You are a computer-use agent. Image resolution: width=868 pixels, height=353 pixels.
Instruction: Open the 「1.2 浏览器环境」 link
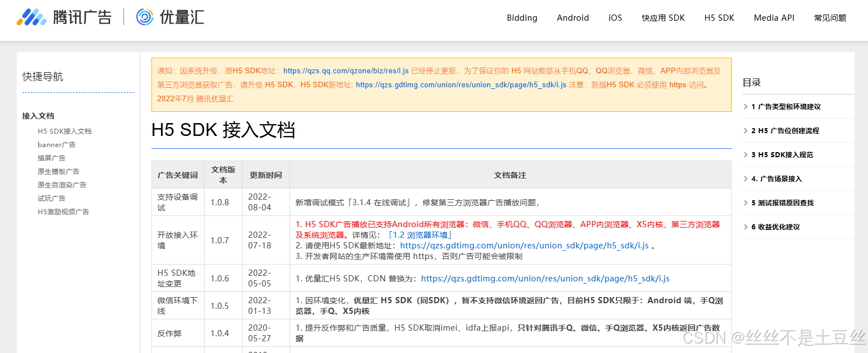coord(420,236)
